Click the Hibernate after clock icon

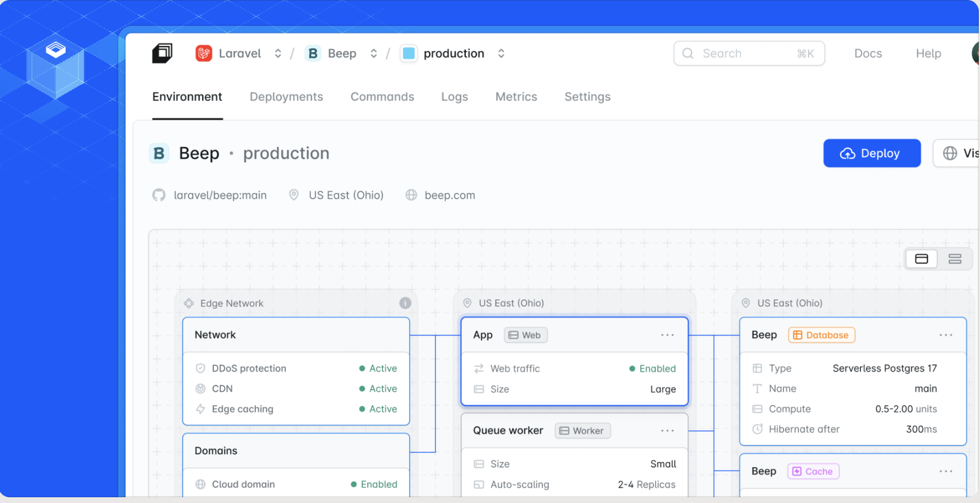pyautogui.click(x=757, y=429)
